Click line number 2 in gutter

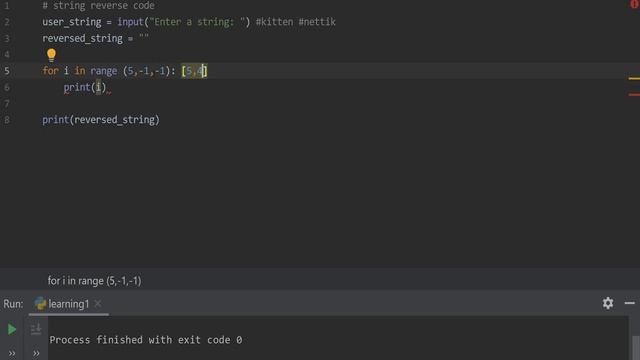(x=7, y=22)
